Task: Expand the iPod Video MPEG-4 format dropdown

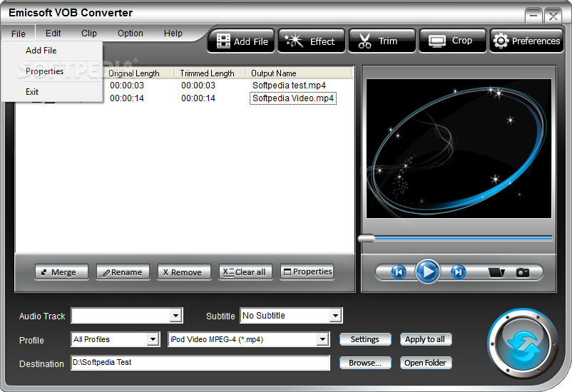Action: pos(322,339)
